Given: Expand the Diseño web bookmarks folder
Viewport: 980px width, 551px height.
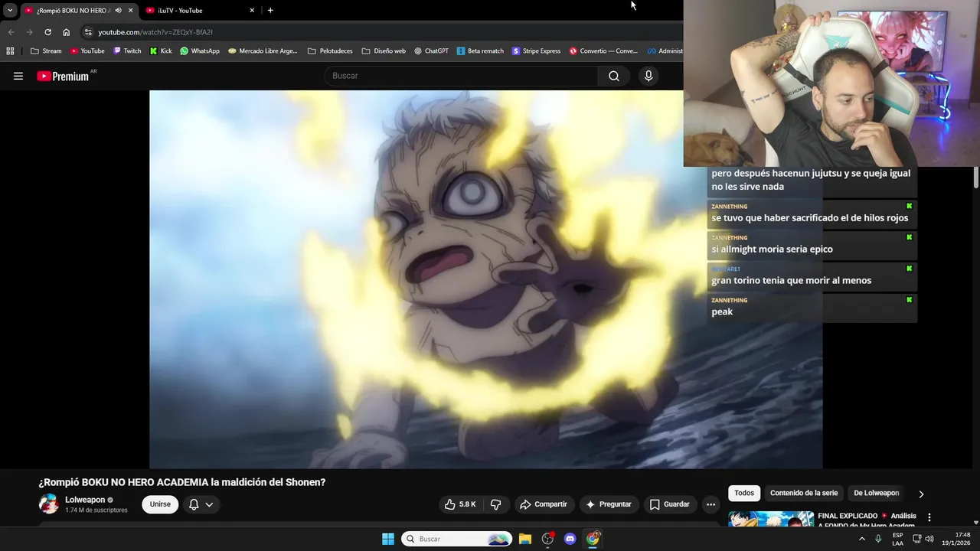Looking at the screenshot, I should coord(384,51).
